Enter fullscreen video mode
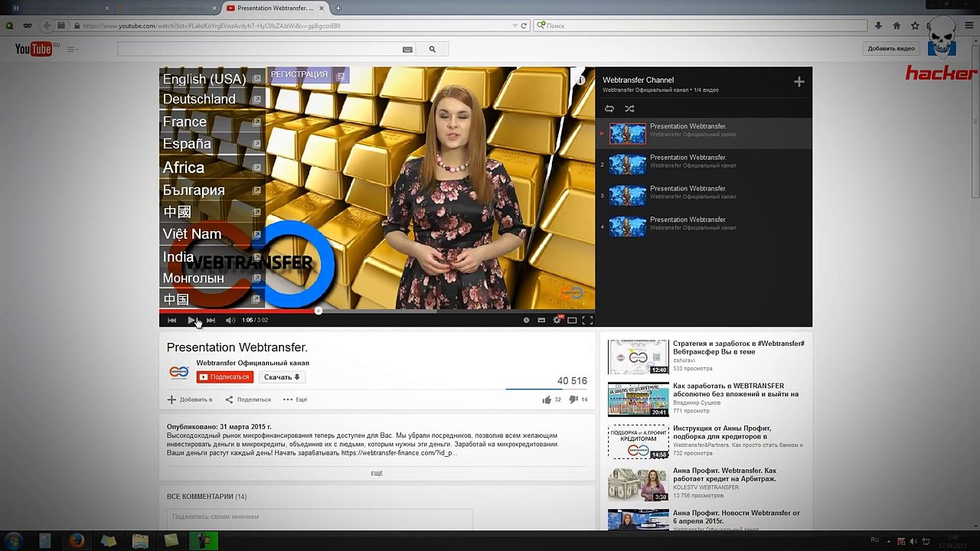The width and height of the screenshot is (980, 551). coord(587,320)
